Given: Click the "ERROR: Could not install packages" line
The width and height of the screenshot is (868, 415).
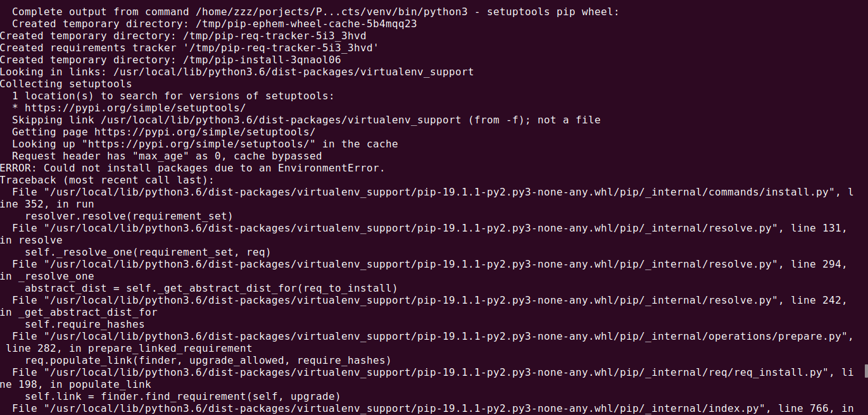Looking at the screenshot, I should tap(192, 168).
